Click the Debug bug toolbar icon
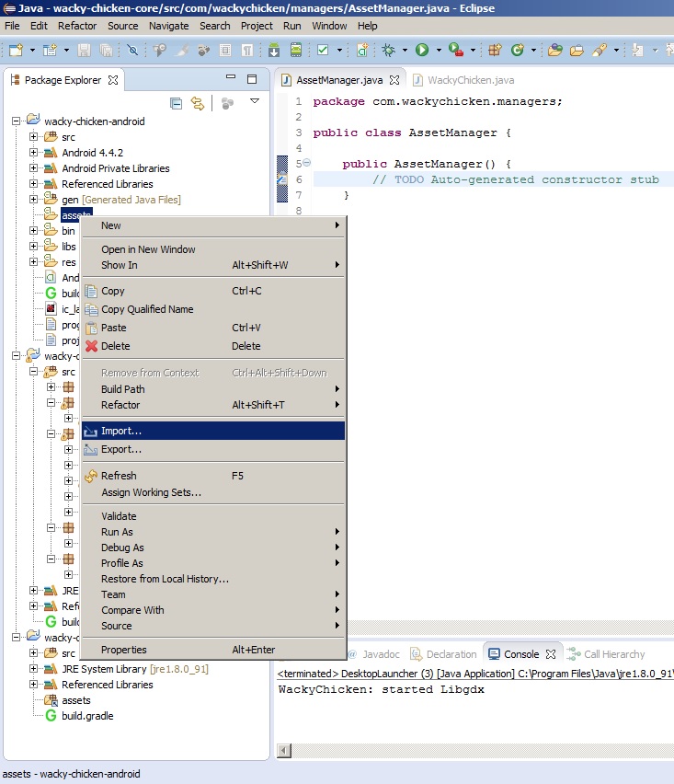 click(388, 50)
